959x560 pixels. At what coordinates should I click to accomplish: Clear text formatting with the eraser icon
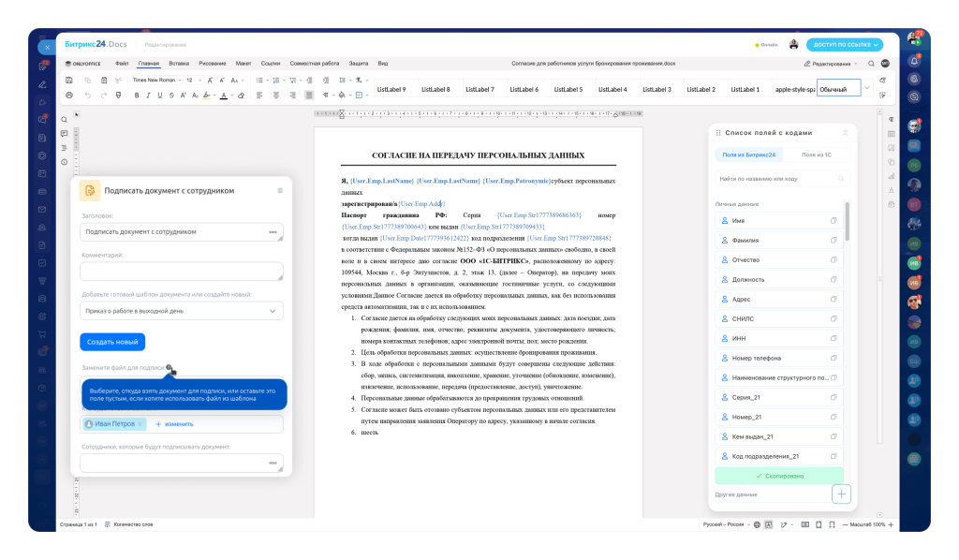241,96
